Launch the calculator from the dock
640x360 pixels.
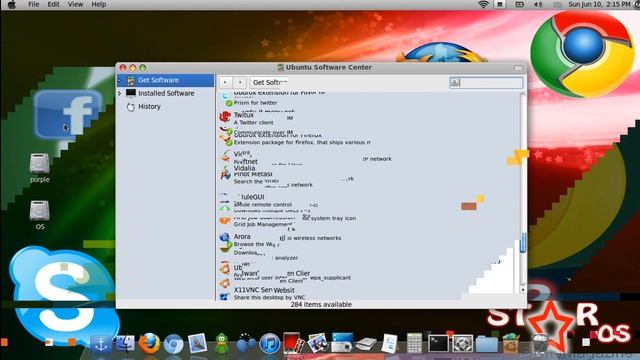point(414,343)
